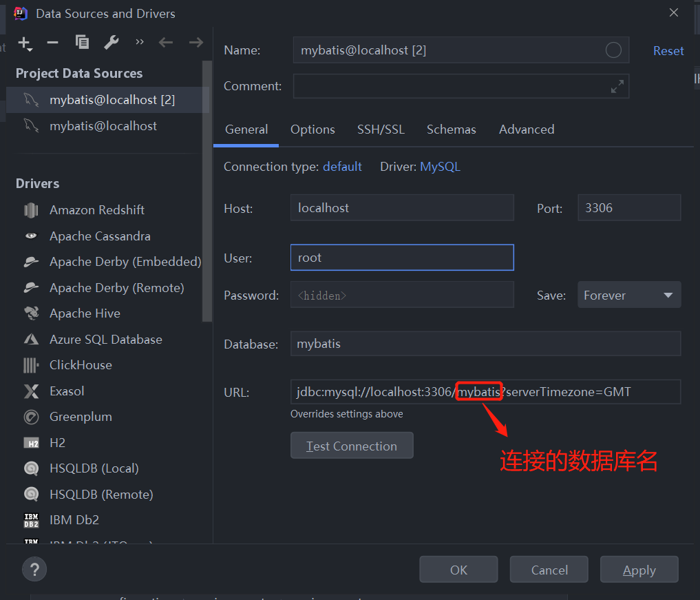Click the data sources list scrollbar

206,192
